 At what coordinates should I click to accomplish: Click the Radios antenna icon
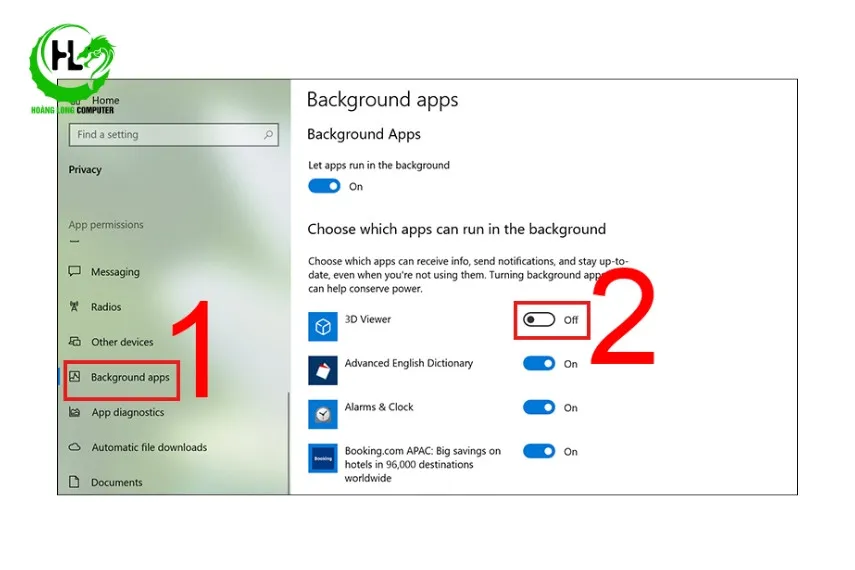tap(74, 307)
